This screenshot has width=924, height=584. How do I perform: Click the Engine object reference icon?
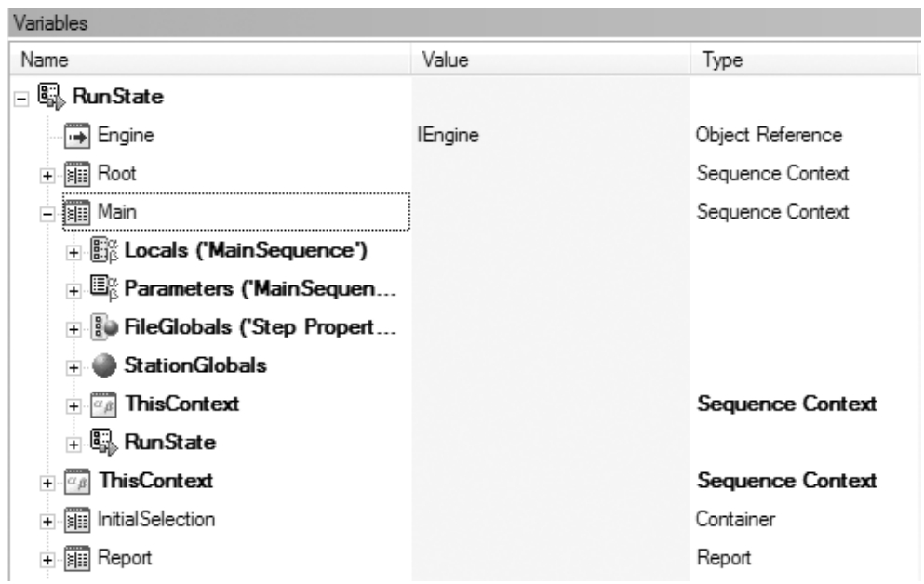[76, 136]
